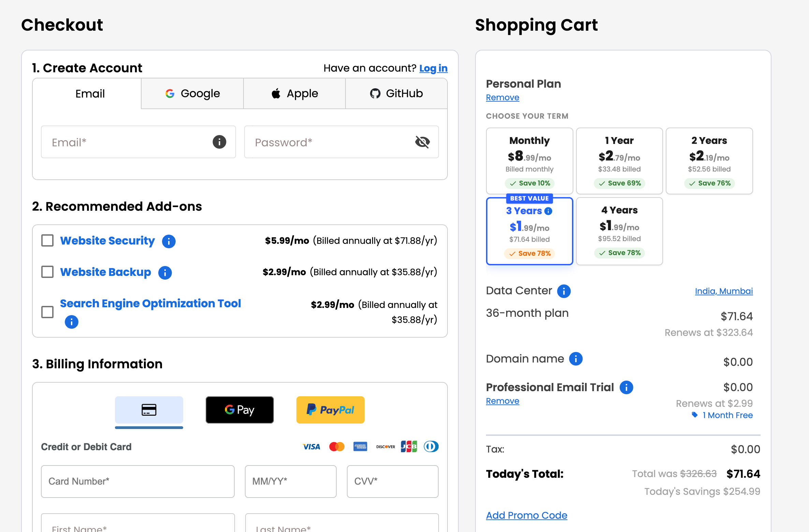Check the Search Engine Optimization Tool add-on
The height and width of the screenshot is (532, 809).
[47, 312]
